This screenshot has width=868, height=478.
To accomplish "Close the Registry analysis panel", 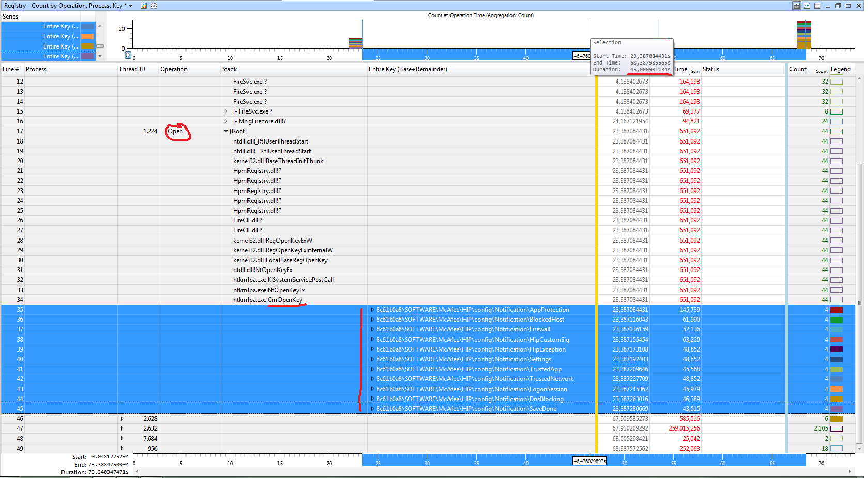I will point(859,6).
